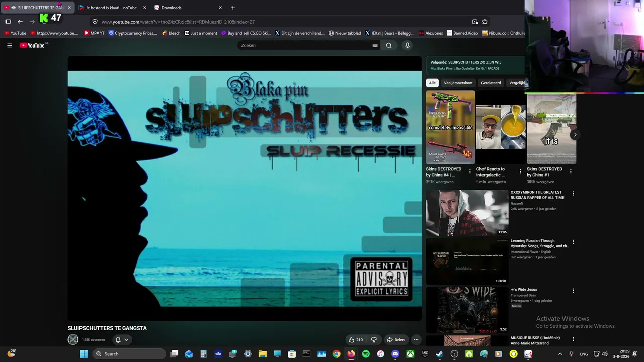Switch to the noTube 'Je bestand is klaar!' tab

pos(112,8)
